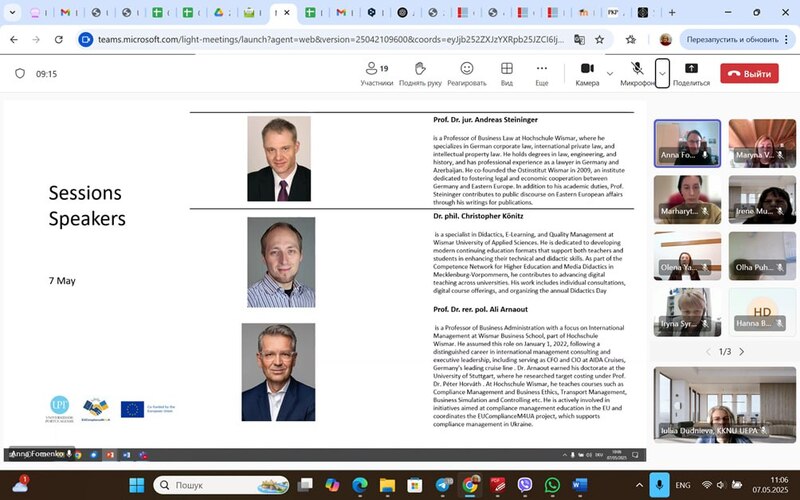Screen dimensions: 800x500
Task: Open a new browser tab
Action: (672, 12)
